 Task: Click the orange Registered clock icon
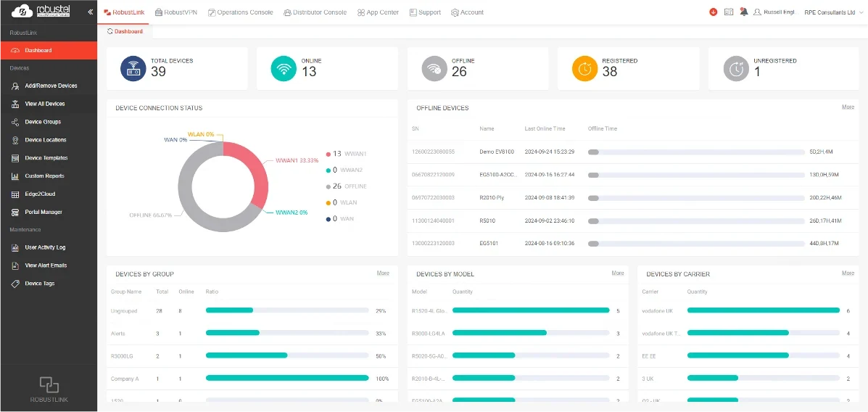585,69
